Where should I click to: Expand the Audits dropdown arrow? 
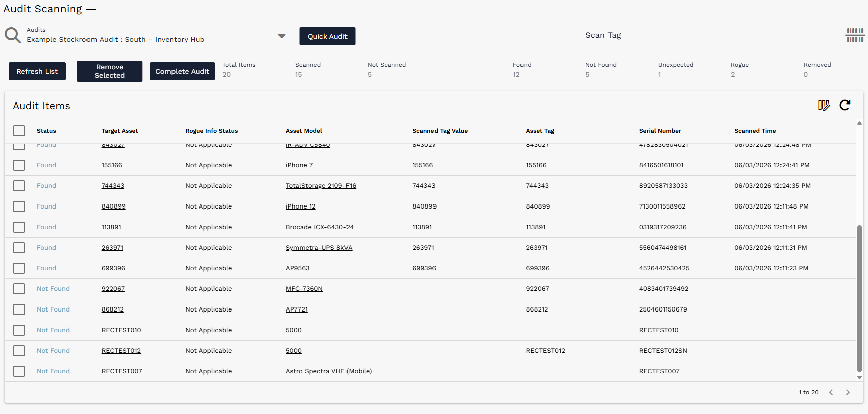(282, 36)
